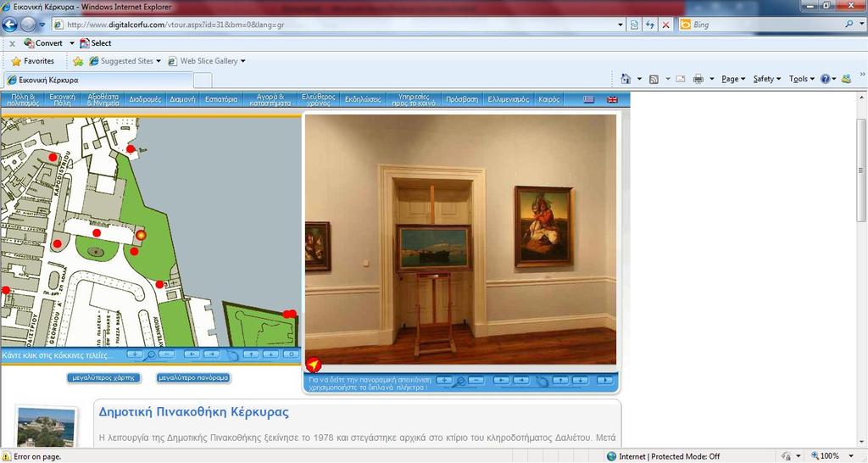Image resolution: width=868 pixels, height=463 pixels.
Task: Rotate the panorama to the left
Action: pos(501,381)
